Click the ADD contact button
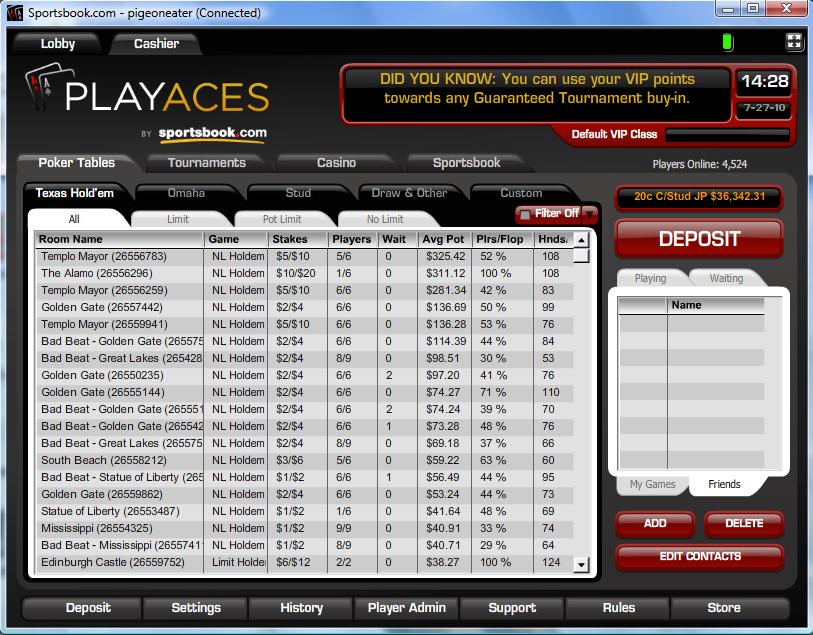Screen dimensions: 813x635 (x=655, y=523)
